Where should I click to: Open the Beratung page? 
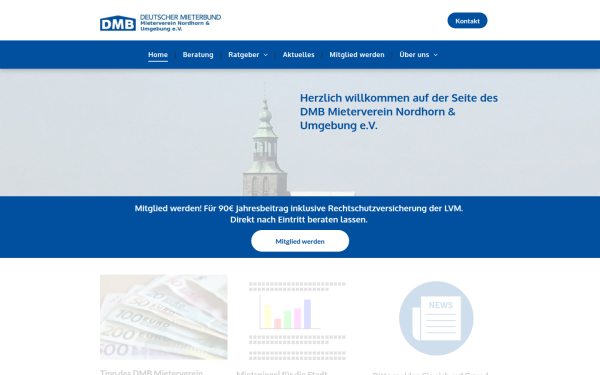point(198,55)
